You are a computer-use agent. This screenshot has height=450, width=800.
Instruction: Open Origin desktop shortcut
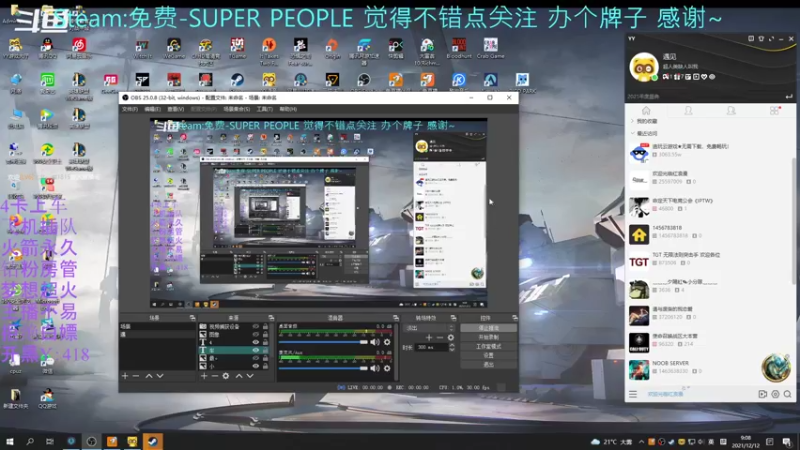(x=332, y=48)
